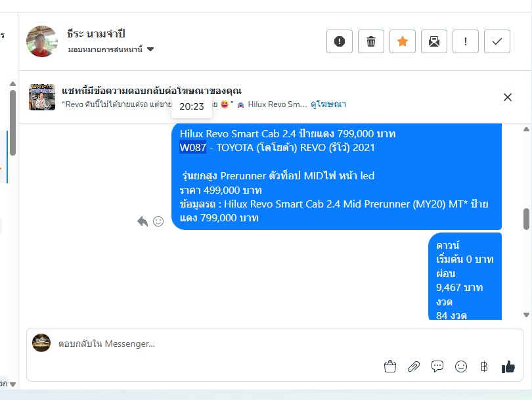
Task: Open ดูโฆษณา link
Action: pos(328,104)
